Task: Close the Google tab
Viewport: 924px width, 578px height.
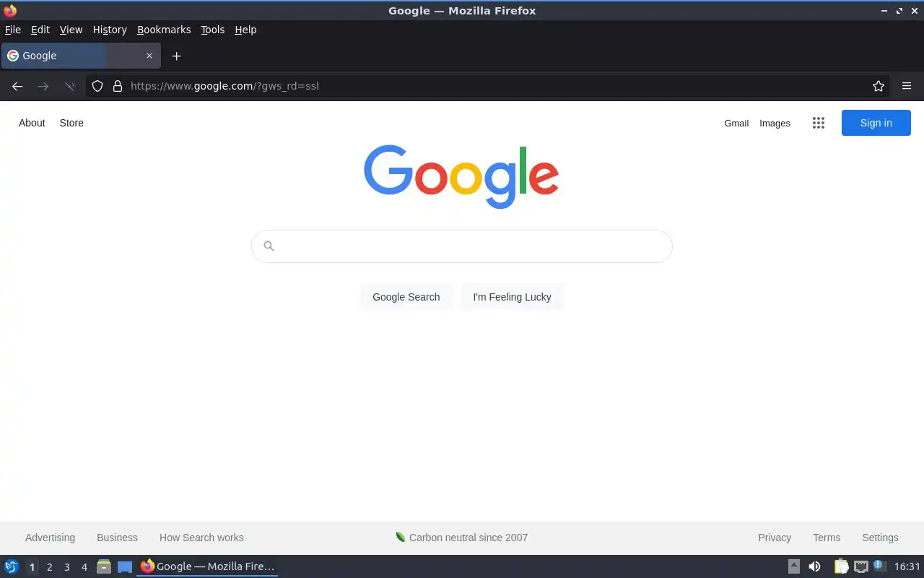Action: pos(149,56)
